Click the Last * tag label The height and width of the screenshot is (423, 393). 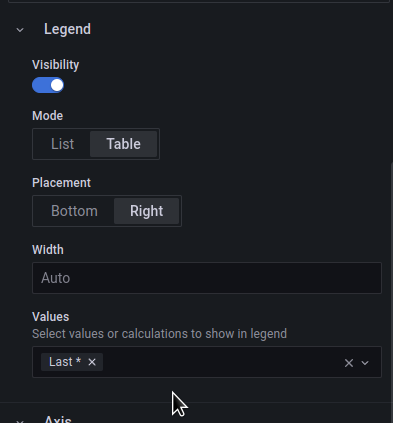click(65, 362)
